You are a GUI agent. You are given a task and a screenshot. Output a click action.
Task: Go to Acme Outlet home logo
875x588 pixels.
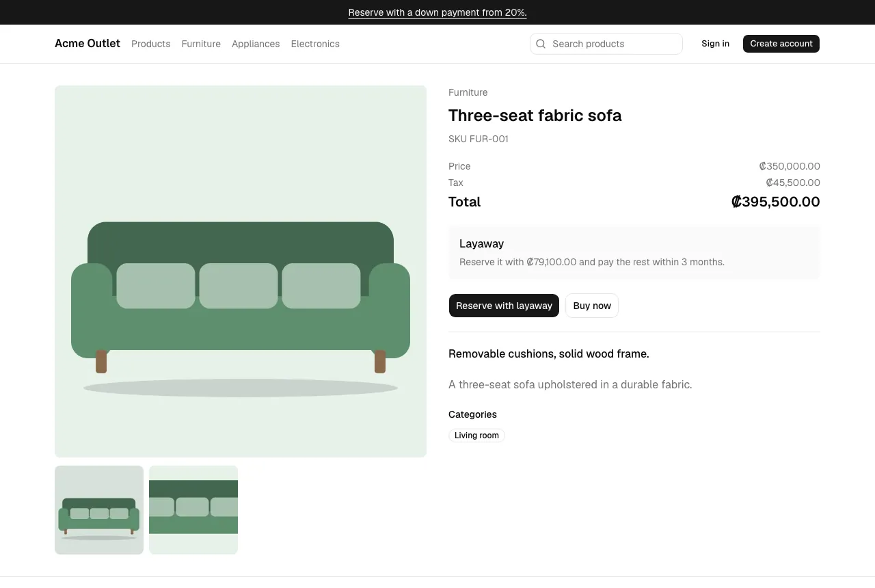click(87, 44)
